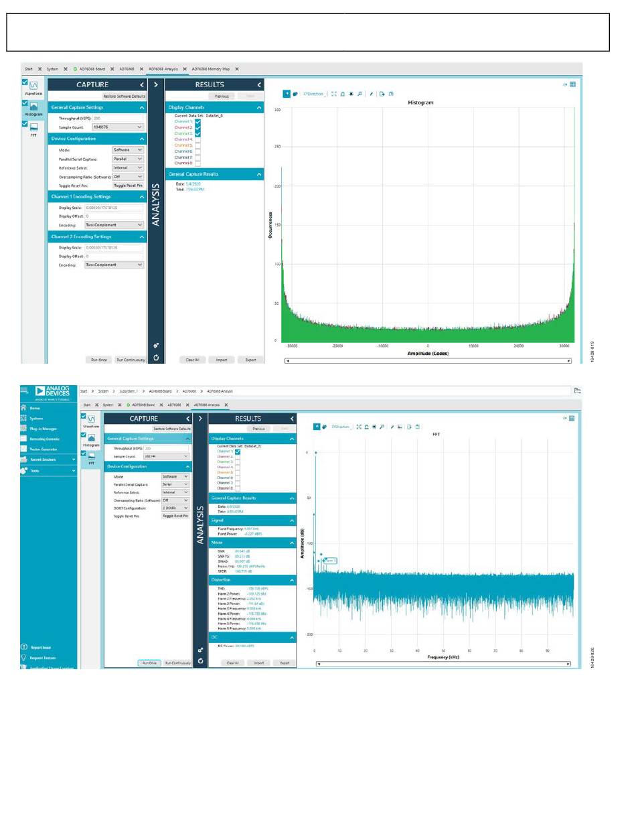This screenshot has width=636, height=840.
Task: Click the pointer cursor tool above Histogram chart
Action: [287, 94]
